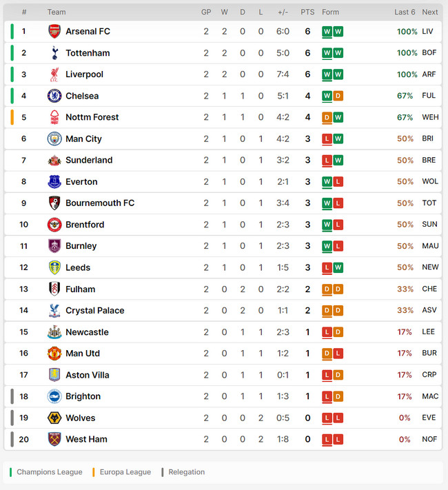Open the Man City badge icon

coord(54,139)
